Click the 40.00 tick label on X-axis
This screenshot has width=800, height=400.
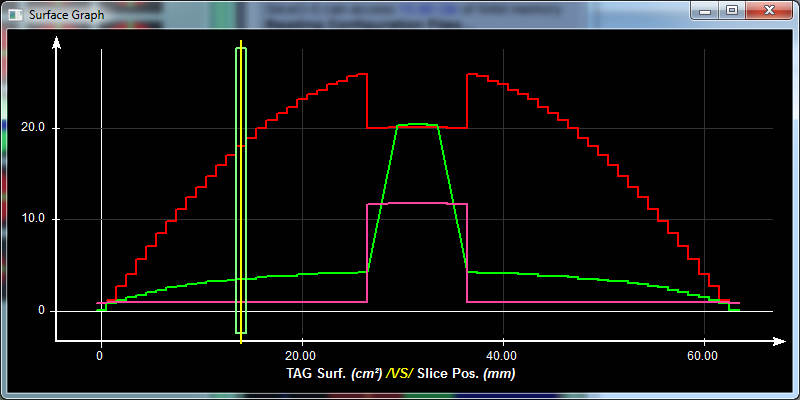pyautogui.click(x=502, y=354)
